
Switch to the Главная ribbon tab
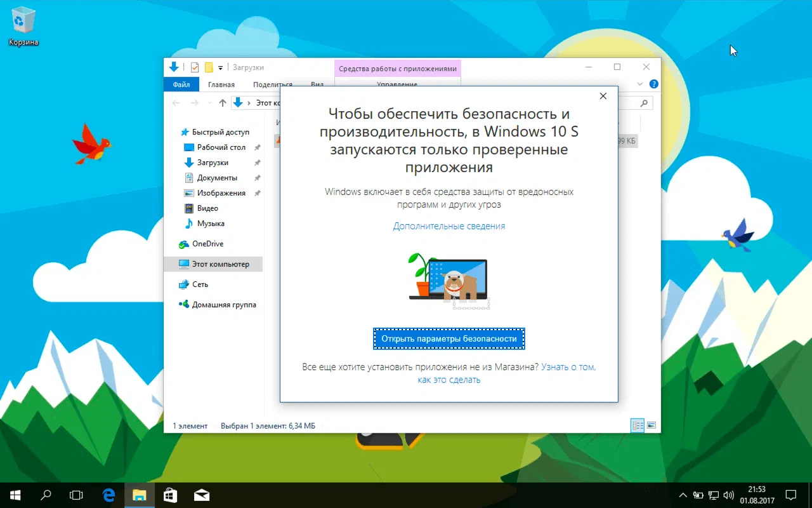click(221, 84)
